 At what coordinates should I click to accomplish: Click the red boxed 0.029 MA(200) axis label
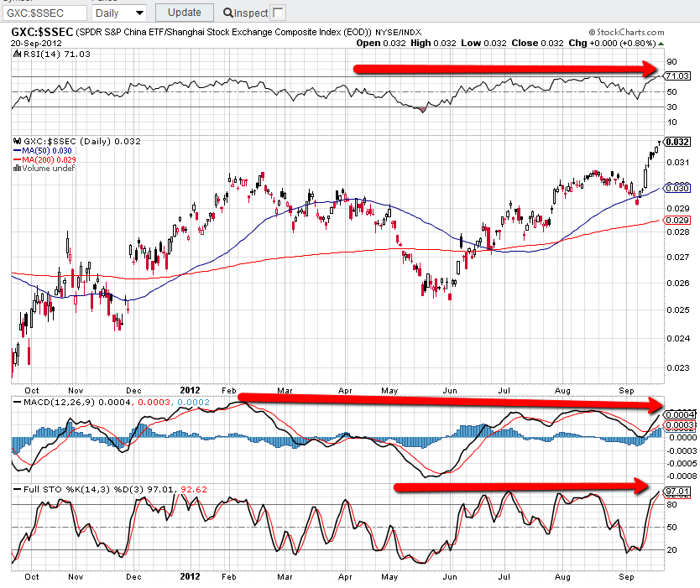(x=677, y=221)
